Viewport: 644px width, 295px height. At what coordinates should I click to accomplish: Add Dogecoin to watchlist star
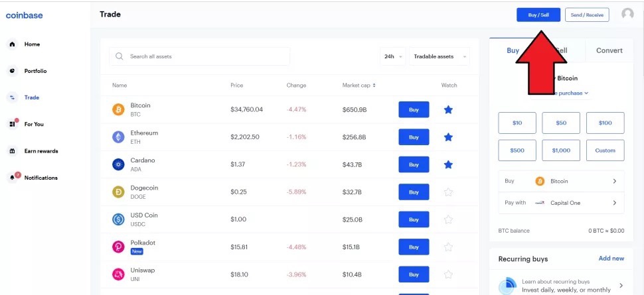pos(449,192)
